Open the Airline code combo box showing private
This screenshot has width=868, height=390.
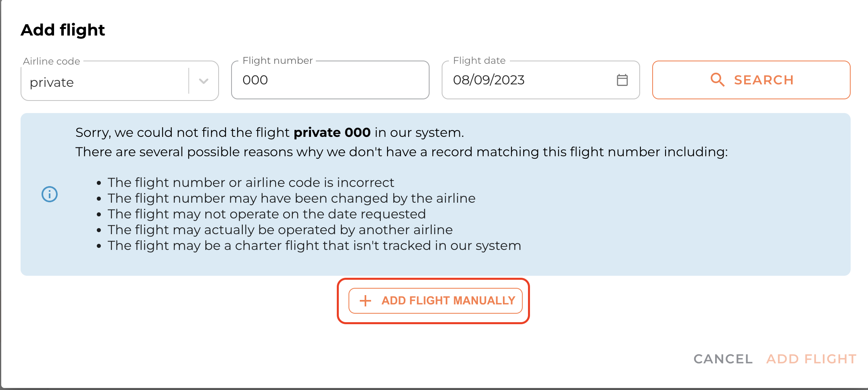coord(105,82)
